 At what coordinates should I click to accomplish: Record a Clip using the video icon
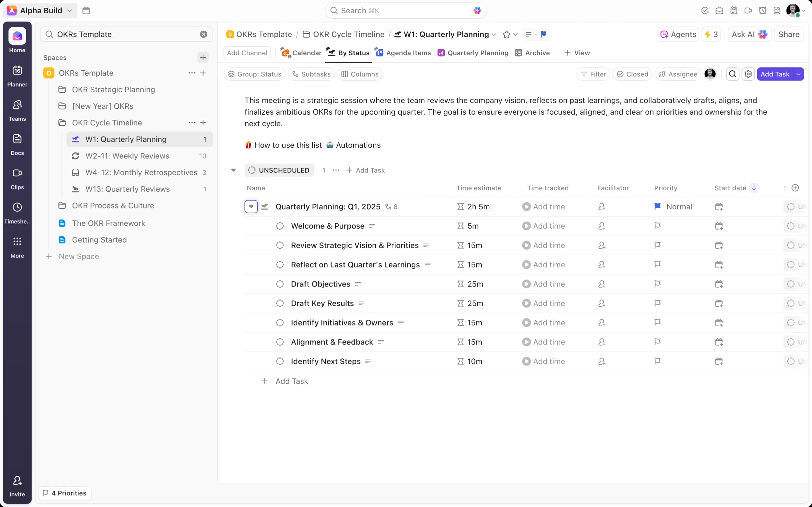click(748, 10)
